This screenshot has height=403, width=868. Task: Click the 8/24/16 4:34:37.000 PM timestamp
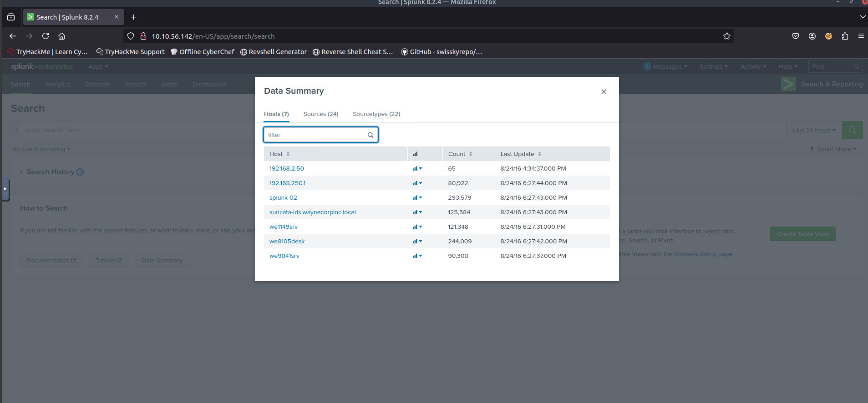533,169
